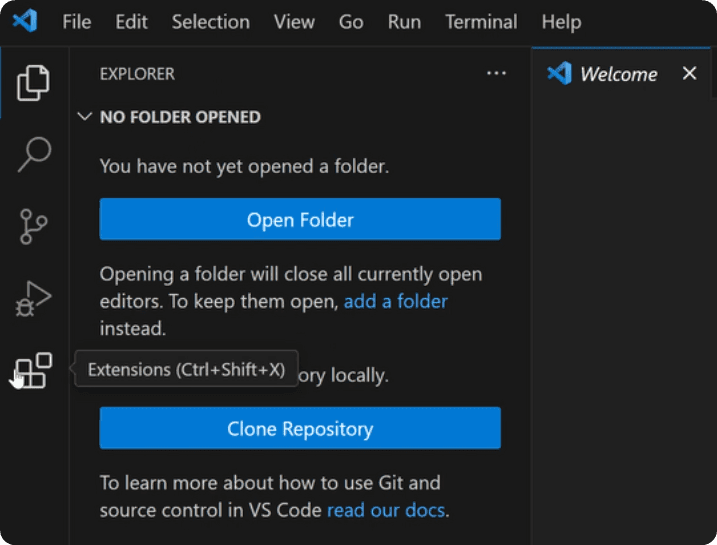717x545 pixels.
Task: Open the Help menu
Action: [x=562, y=22]
